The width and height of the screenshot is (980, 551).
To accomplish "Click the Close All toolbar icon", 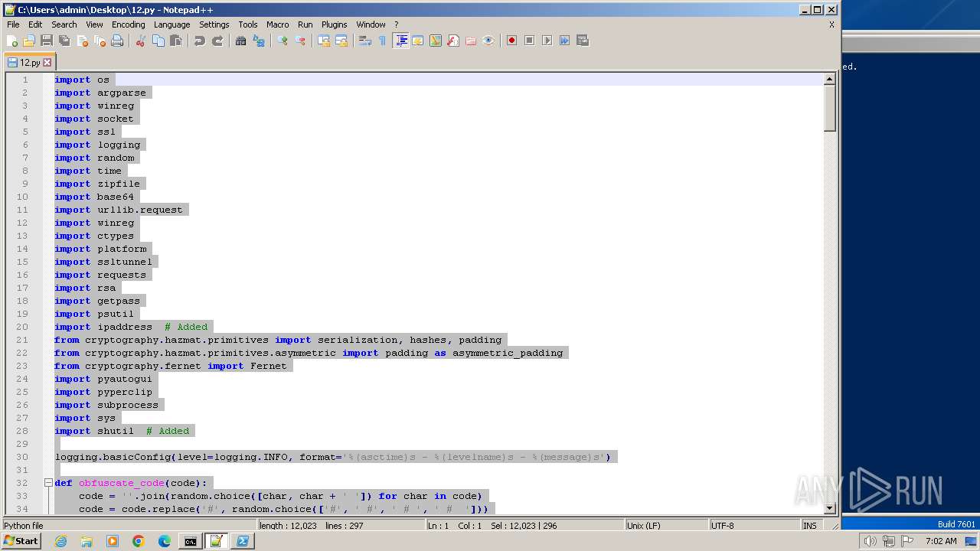I will click(x=100, y=41).
